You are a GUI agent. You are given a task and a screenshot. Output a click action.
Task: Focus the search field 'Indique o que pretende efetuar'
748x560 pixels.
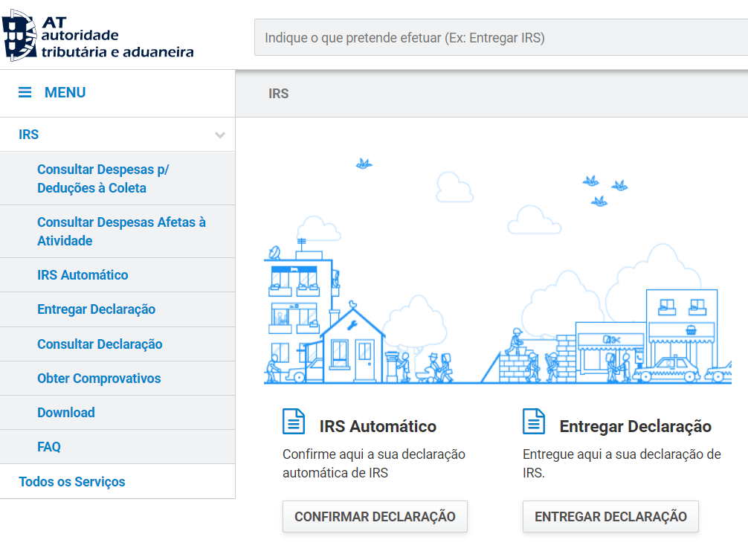tap(498, 38)
